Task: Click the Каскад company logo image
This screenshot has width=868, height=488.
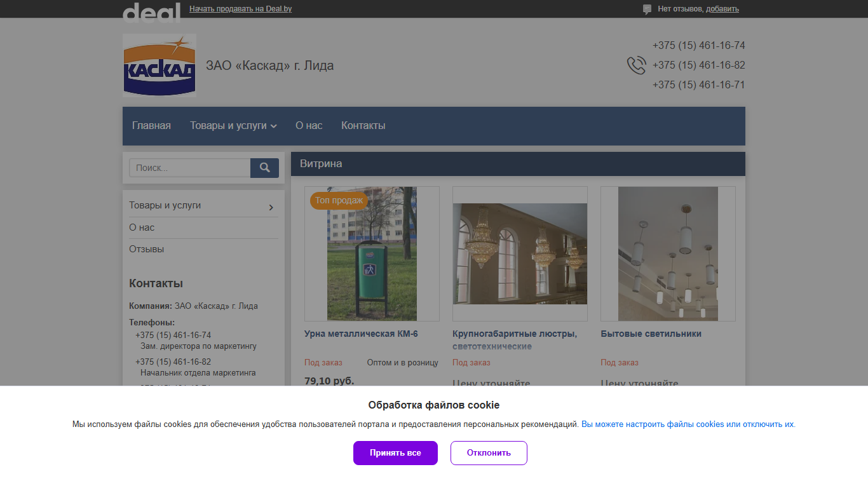Action: coord(159,65)
